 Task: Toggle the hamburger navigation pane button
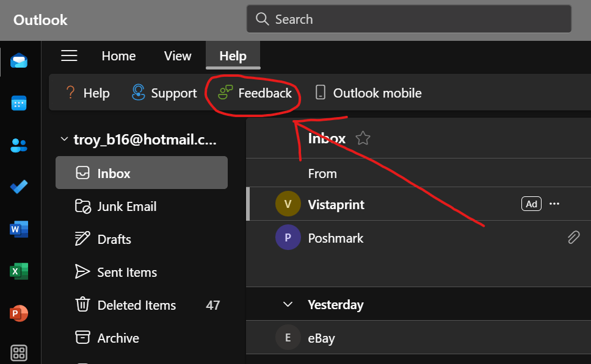click(70, 55)
